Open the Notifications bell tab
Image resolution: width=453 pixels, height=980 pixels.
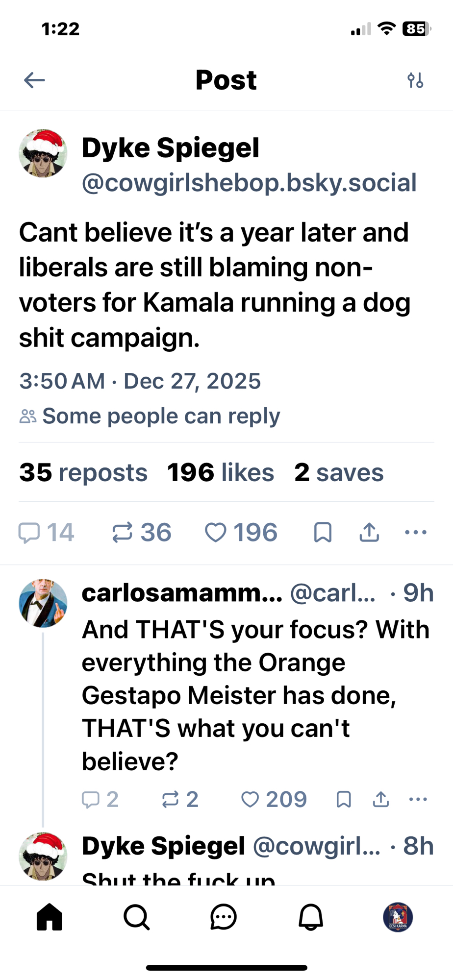(x=311, y=917)
